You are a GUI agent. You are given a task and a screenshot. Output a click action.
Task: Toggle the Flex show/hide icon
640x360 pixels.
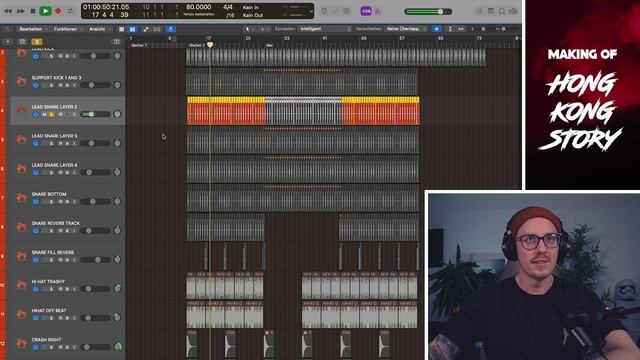(x=157, y=29)
